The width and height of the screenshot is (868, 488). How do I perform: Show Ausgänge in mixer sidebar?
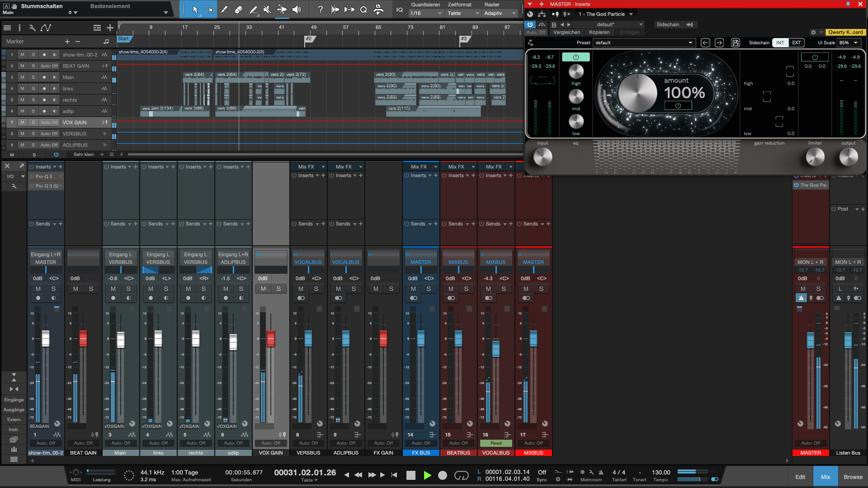(14, 409)
